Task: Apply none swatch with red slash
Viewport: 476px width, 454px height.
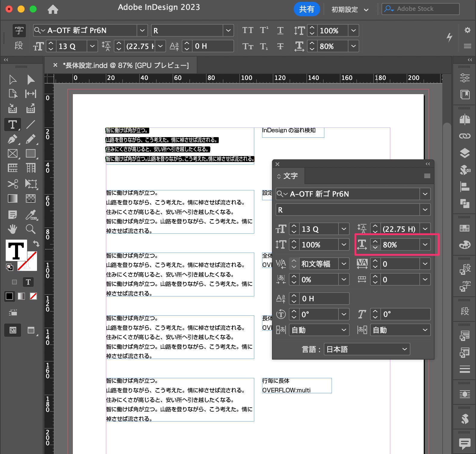Action: tap(33, 296)
